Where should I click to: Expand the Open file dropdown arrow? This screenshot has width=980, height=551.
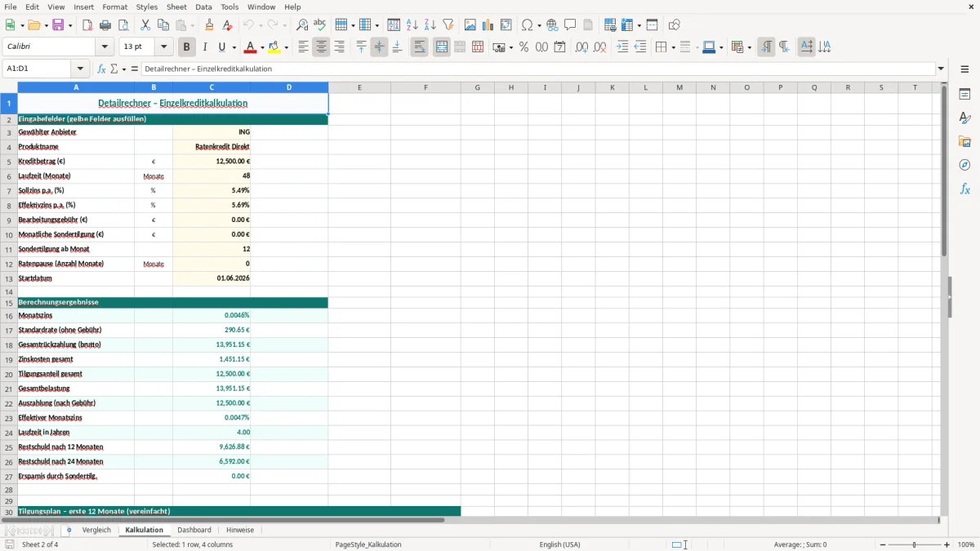(45, 25)
